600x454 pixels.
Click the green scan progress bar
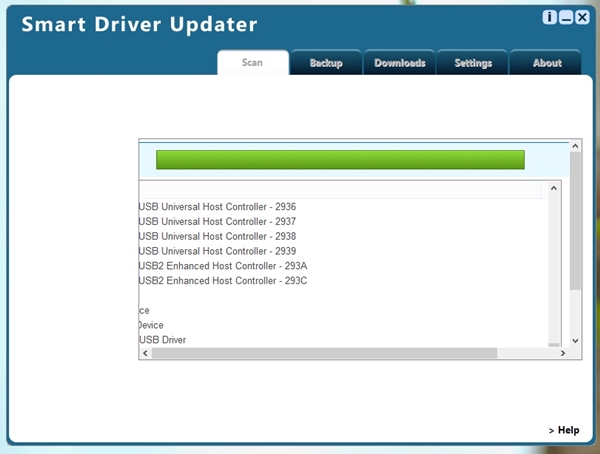tap(340, 160)
